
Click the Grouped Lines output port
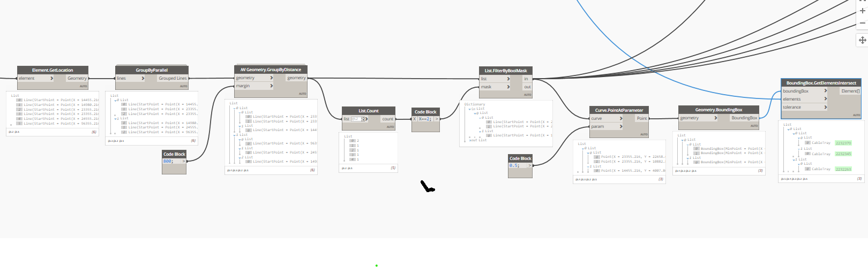172,78
